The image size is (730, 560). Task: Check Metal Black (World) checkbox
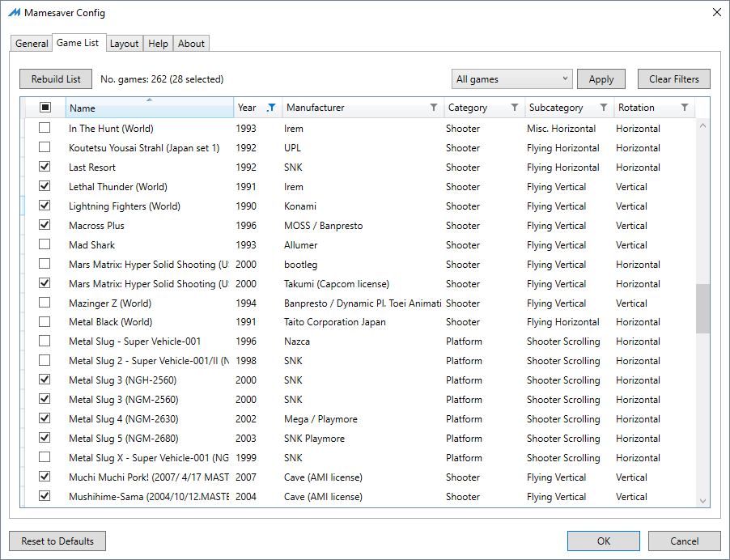click(x=45, y=321)
